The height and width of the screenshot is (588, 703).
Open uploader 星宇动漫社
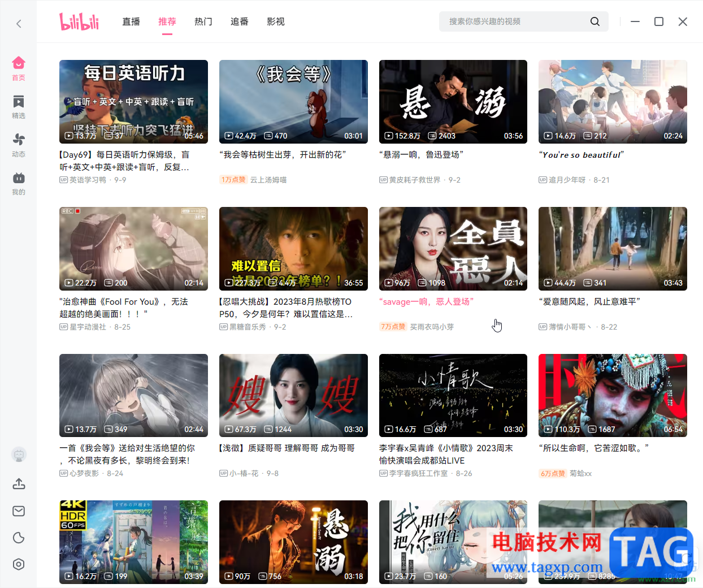(x=88, y=327)
